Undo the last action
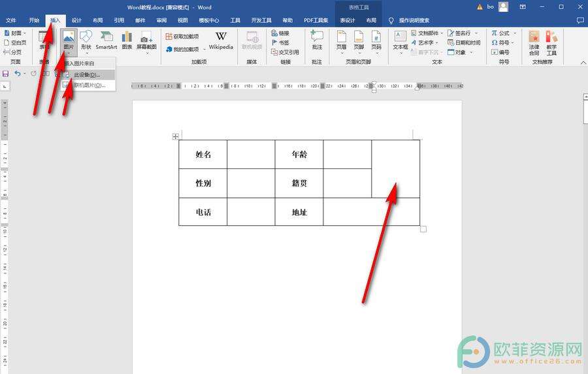Viewport: 588px width, 374px height. [18, 74]
